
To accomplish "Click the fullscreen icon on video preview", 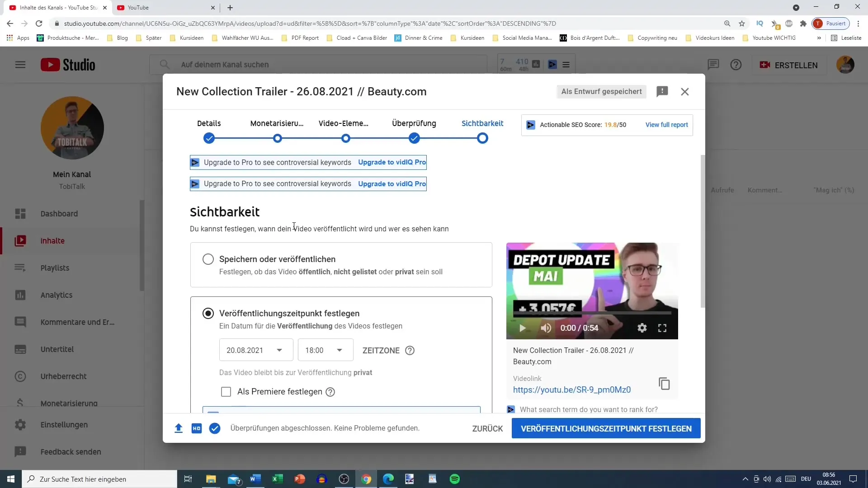I will (x=663, y=328).
